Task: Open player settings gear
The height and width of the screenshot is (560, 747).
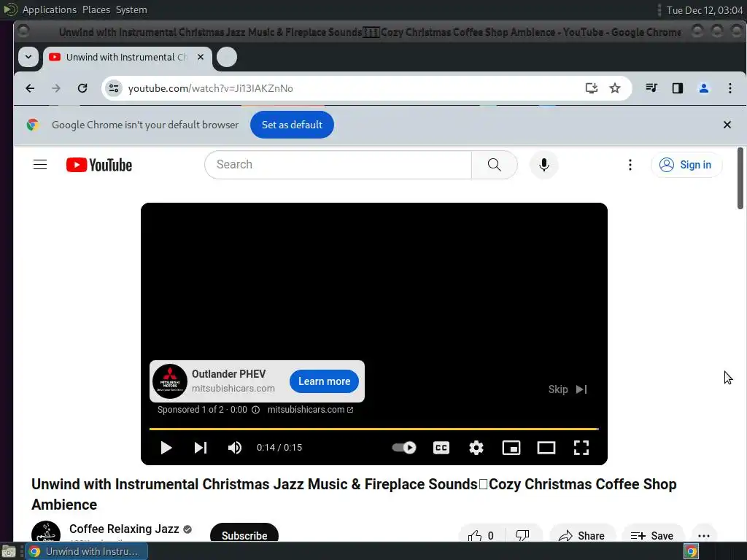Action: [476, 448]
